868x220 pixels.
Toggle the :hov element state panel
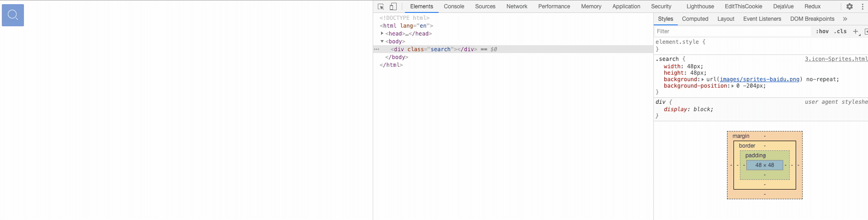[x=822, y=31]
